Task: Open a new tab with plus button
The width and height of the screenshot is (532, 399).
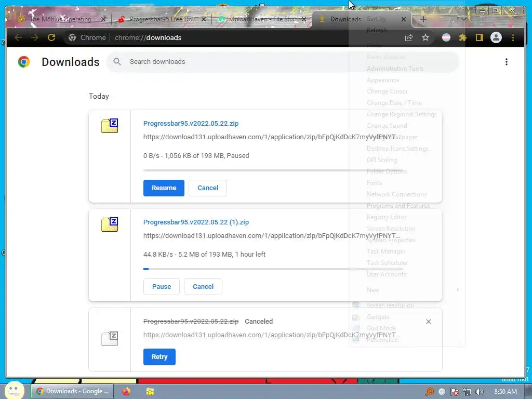Action: pos(423,19)
